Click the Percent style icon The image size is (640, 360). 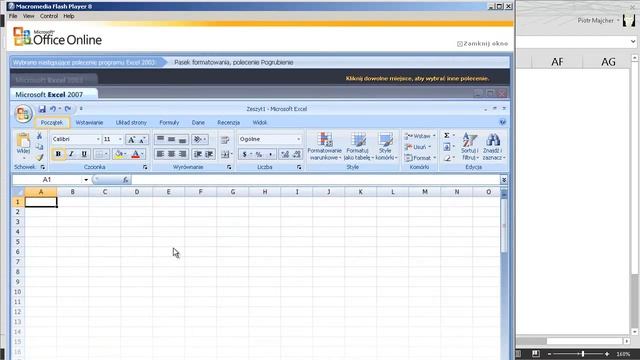click(258, 154)
